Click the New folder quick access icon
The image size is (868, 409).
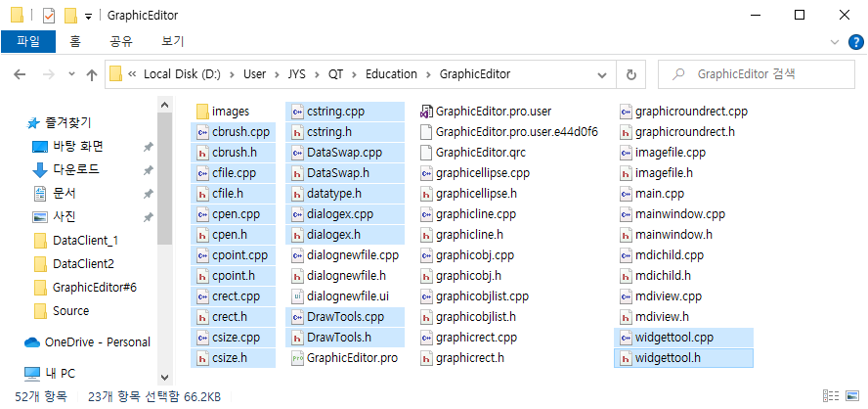click(70, 16)
